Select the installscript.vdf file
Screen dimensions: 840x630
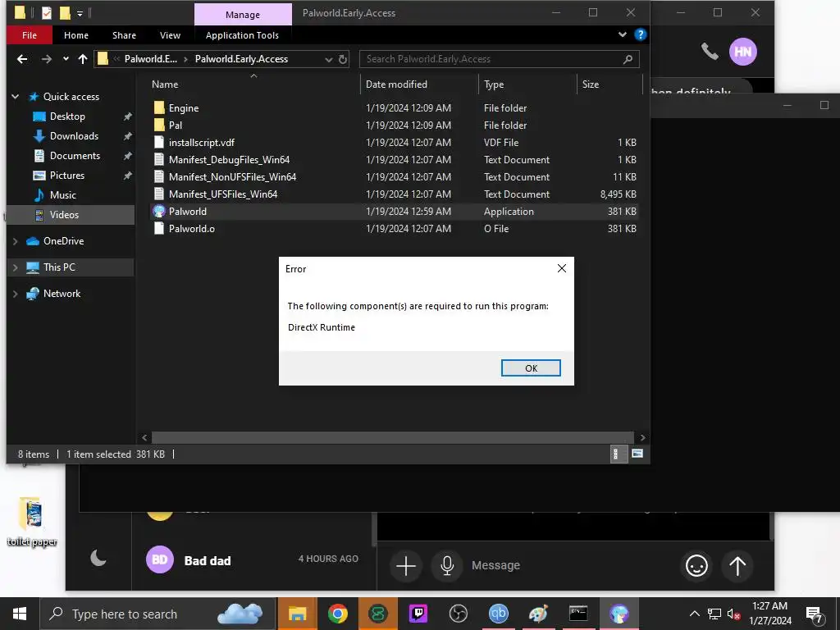click(x=202, y=143)
